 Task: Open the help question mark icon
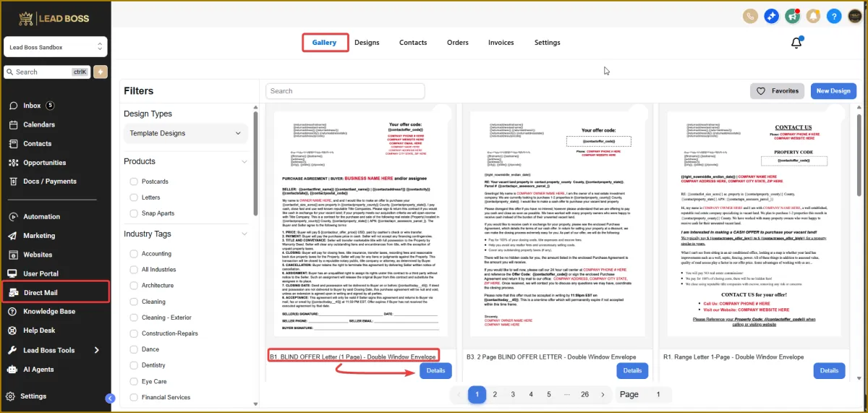(x=834, y=16)
